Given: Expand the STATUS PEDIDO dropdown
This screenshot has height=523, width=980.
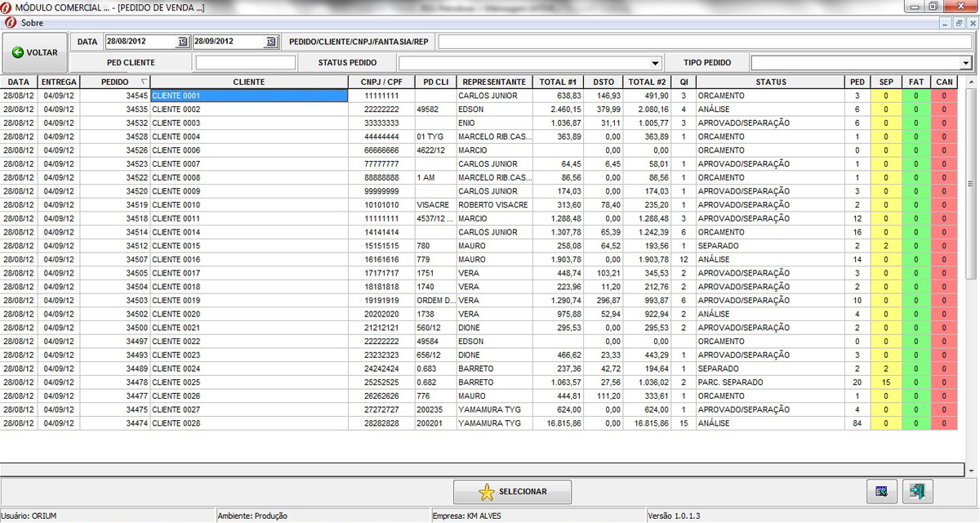Looking at the screenshot, I should coord(656,63).
